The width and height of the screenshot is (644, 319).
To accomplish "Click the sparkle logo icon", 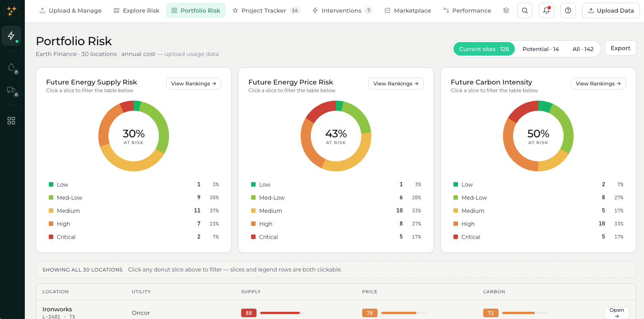I will click(11, 11).
